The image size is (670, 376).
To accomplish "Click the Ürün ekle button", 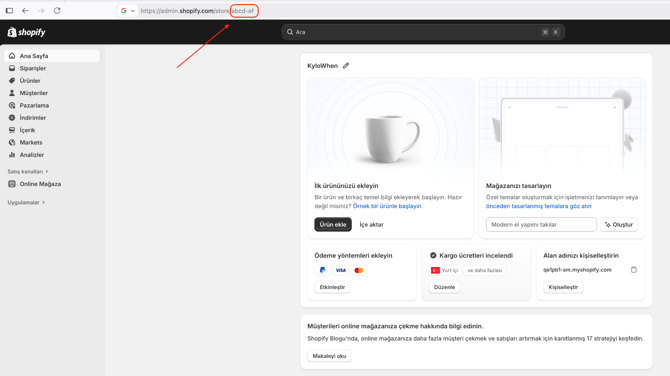I will 333,224.
